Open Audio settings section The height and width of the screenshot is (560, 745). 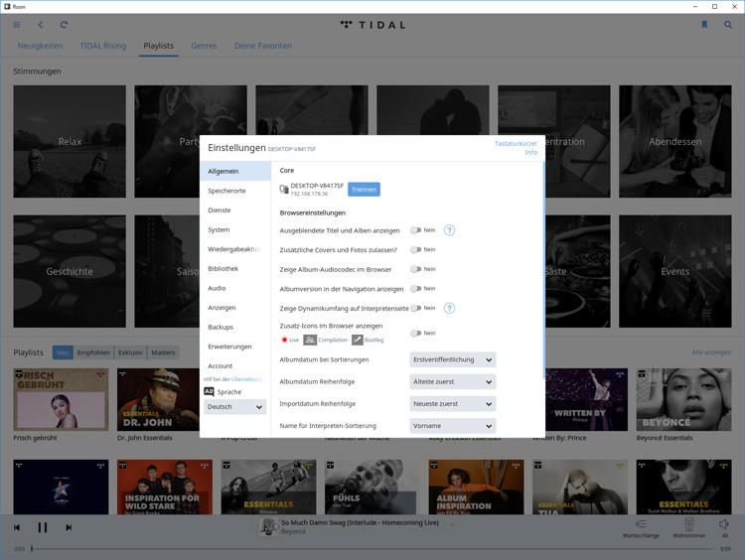point(235,288)
